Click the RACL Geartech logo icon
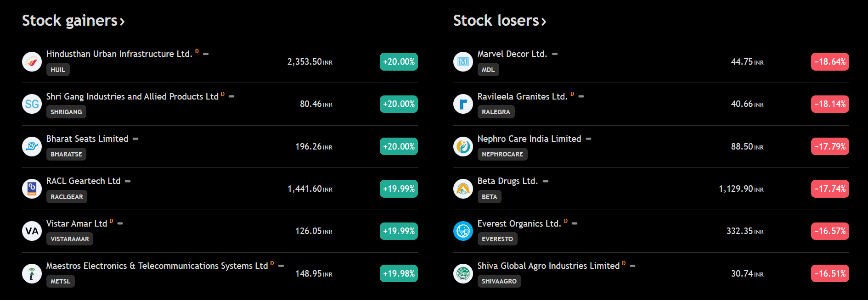Screen dimensions: 868x300 [x=32, y=189]
